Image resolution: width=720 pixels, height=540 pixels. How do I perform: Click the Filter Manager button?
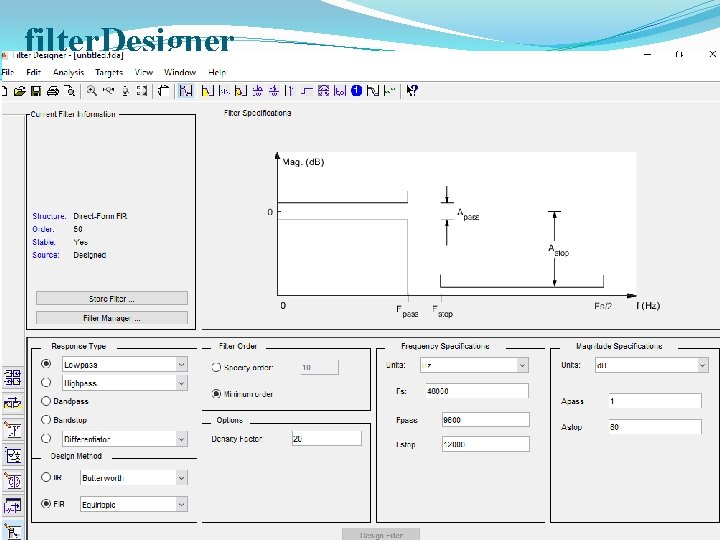coord(112,318)
